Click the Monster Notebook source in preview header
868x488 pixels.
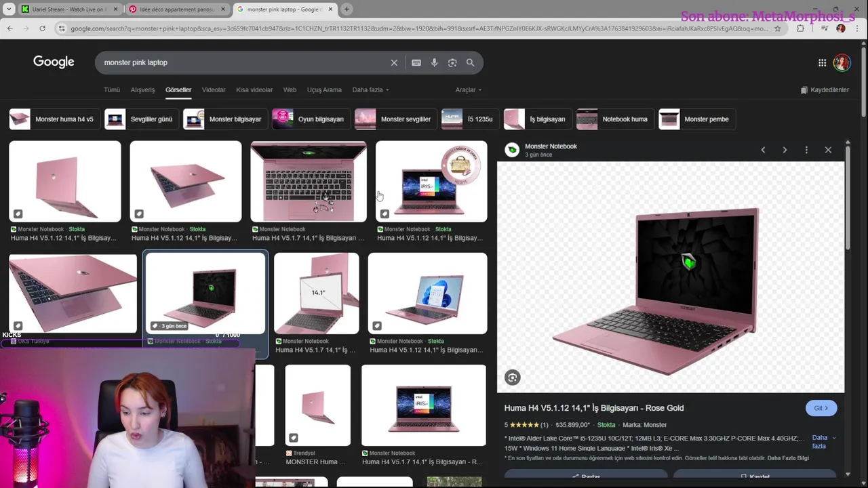pos(550,146)
